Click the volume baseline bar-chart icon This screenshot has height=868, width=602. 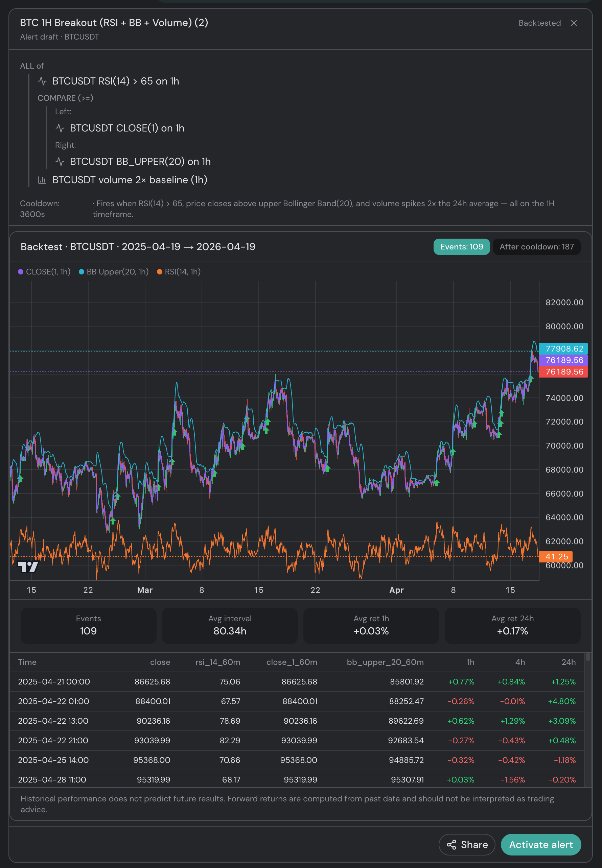(42, 180)
